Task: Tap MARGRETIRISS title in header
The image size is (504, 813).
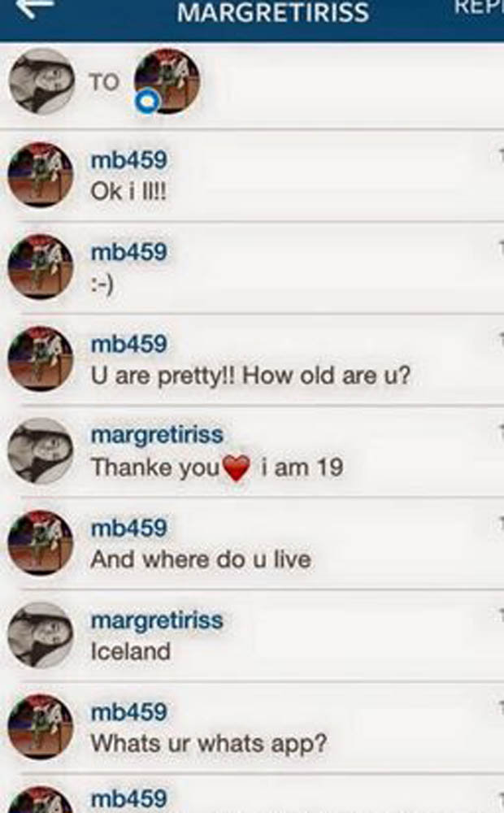Action: (273, 12)
